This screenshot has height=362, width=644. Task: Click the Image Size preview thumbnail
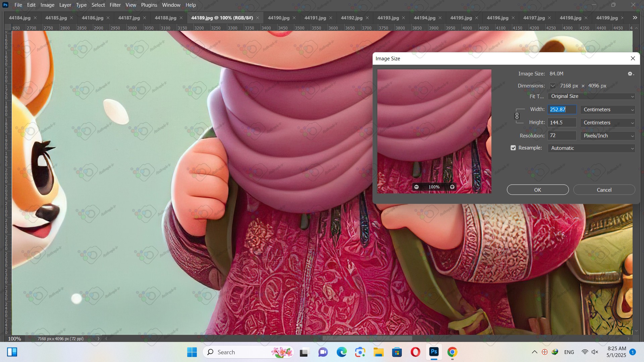click(434, 131)
